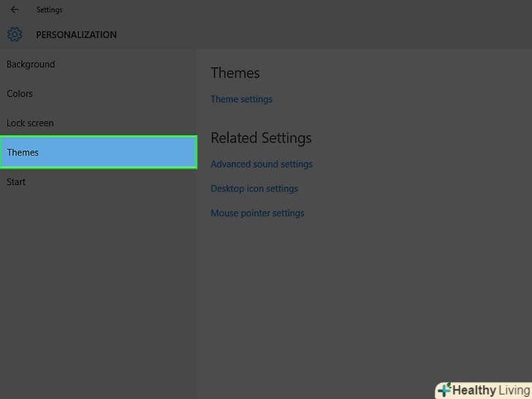Click the Related Settings heading

(261, 138)
